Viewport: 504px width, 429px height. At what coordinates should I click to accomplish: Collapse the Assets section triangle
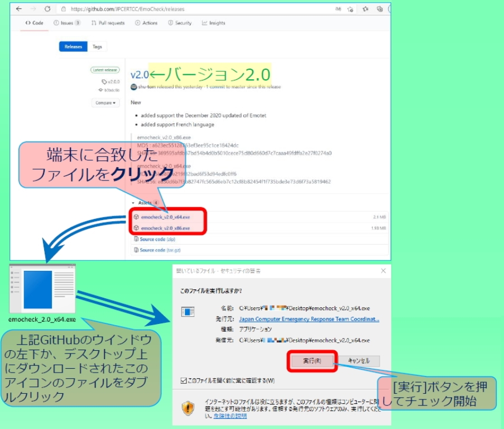pos(133,203)
